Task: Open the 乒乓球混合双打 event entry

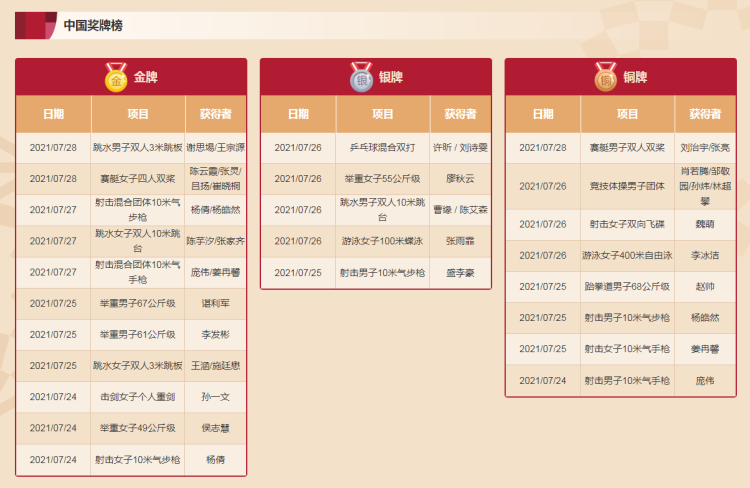Action: [x=383, y=147]
